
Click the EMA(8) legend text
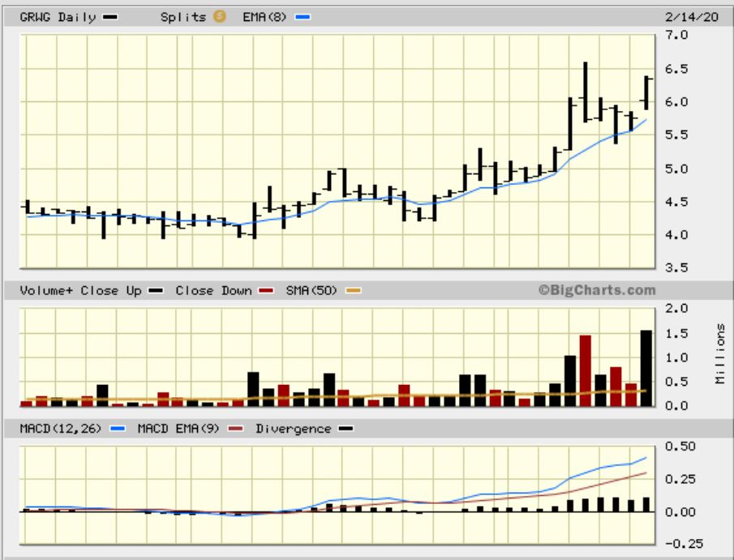point(264,17)
